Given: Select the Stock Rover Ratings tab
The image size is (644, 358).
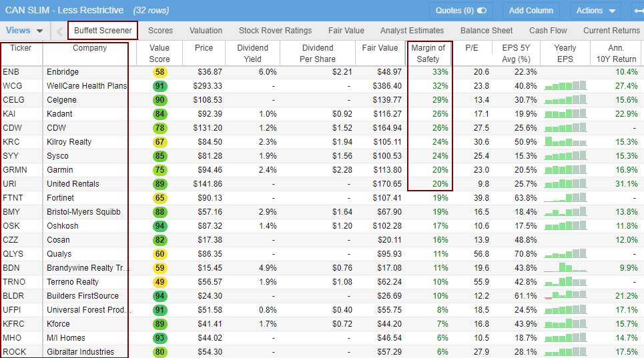Looking at the screenshot, I should click(275, 31).
